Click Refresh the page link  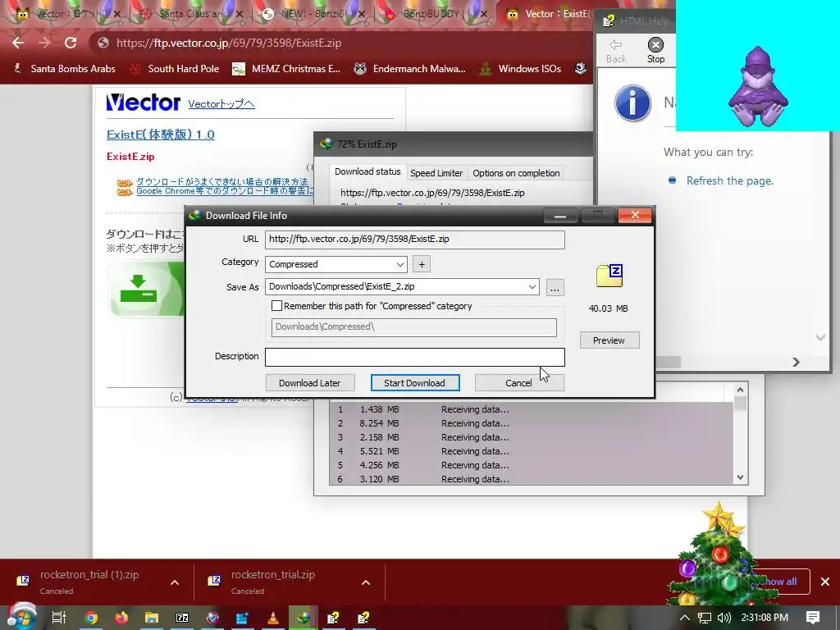[x=729, y=180]
